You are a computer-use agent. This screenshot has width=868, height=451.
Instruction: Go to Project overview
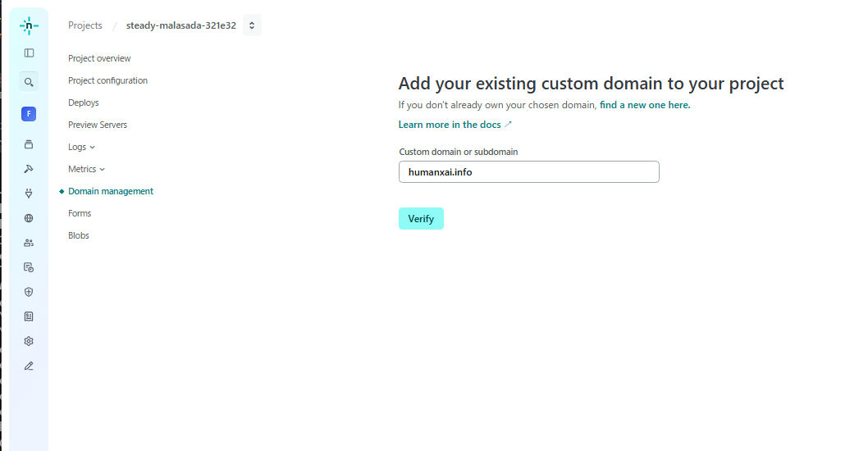99,58
